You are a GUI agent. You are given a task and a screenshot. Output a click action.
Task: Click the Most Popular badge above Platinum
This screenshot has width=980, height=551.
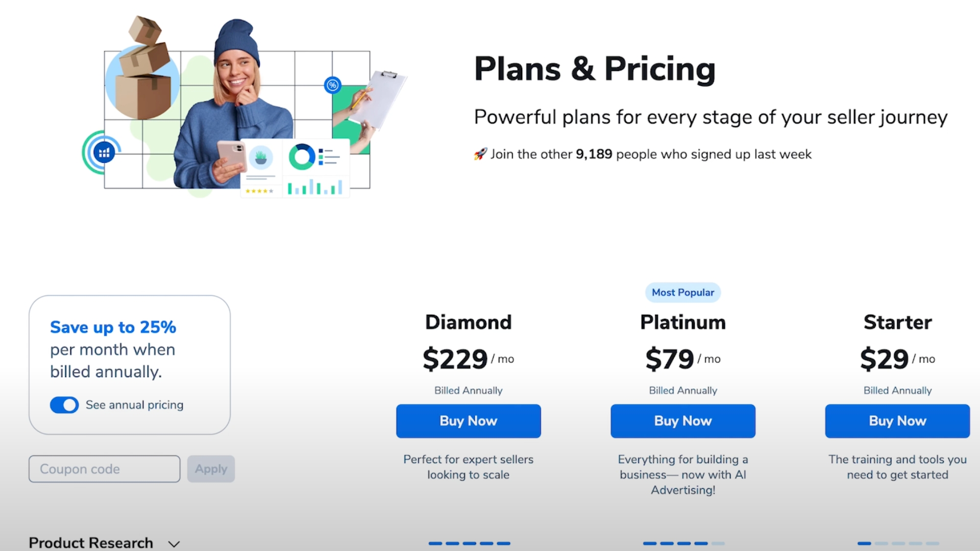(x=682, y=292)
